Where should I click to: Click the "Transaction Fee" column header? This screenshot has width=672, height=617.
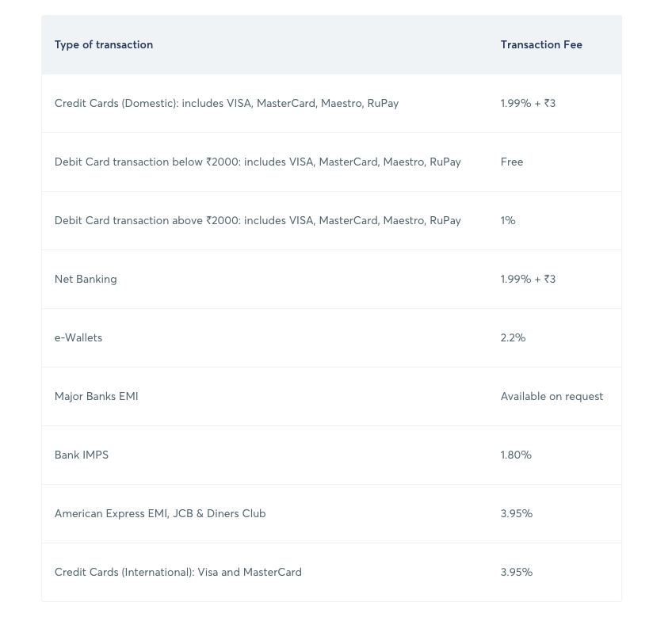pyautogui.click(x=541, y=45)
